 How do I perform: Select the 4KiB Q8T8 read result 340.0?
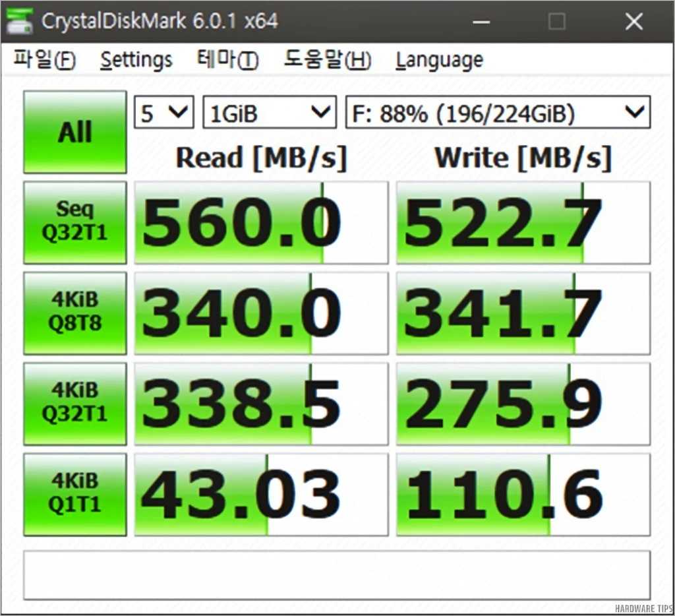pos(261,313)
